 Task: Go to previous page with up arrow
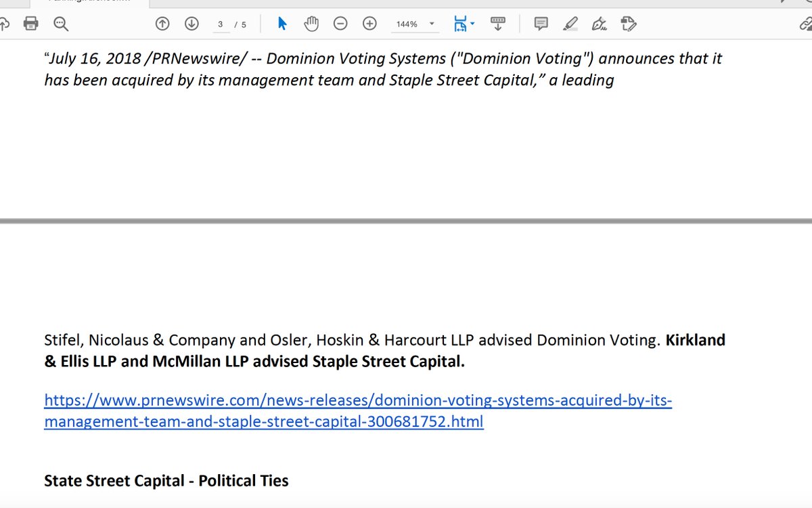pyautogui.click(x=162, y=24)
